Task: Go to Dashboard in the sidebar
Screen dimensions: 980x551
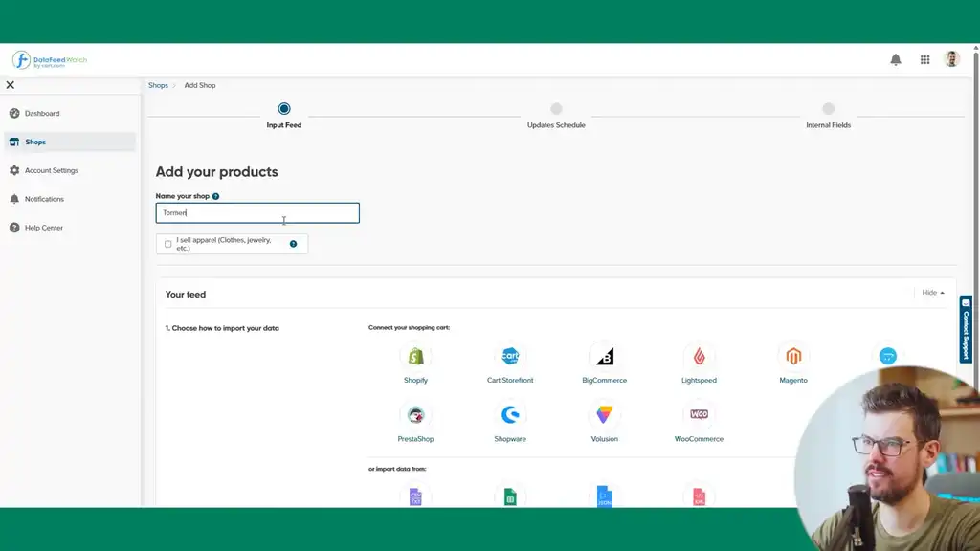Action: click(x=41, y=113)
